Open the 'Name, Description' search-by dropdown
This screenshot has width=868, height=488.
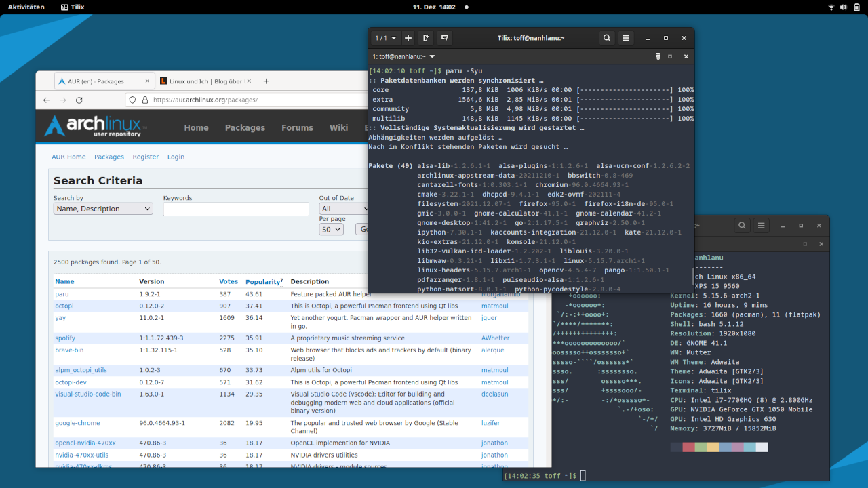click(x=102, y=208)
